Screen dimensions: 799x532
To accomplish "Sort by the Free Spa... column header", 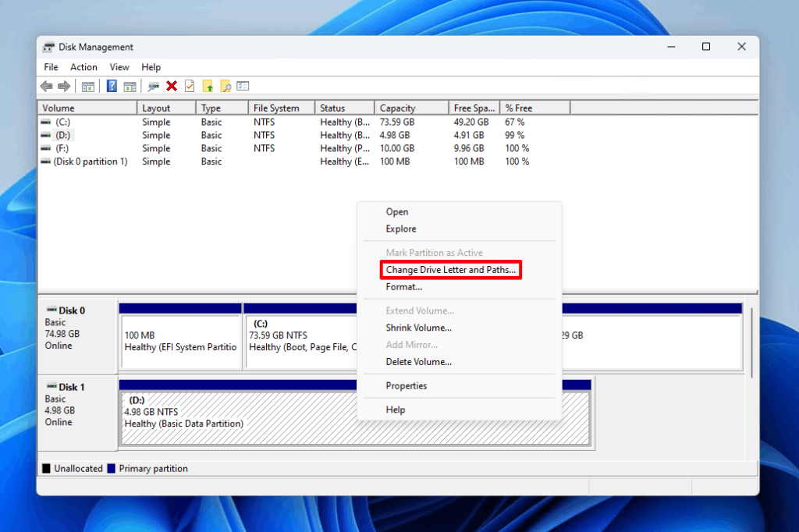I will [x=474, y=108].
